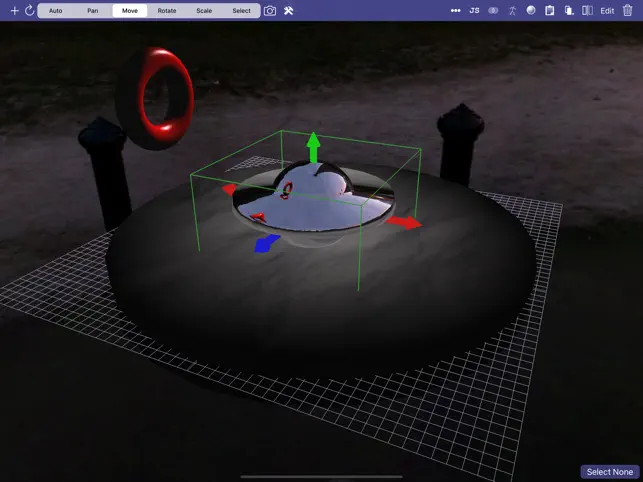Open the stick-figure rigging tool

(x=512, y=11)
